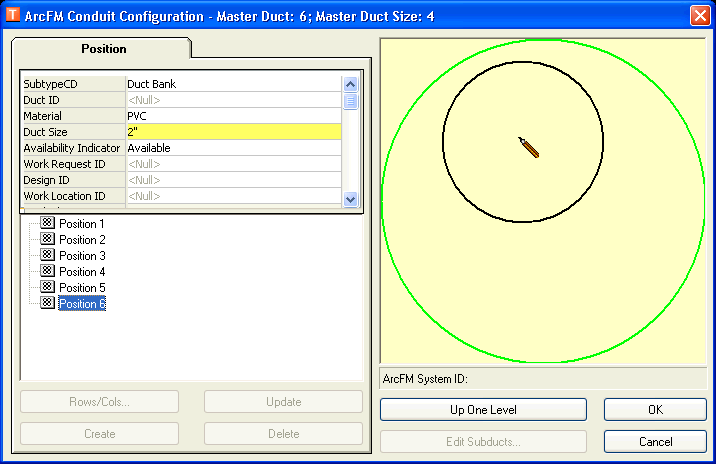The width and height of the screenshot is (716, 464).
Task: Click the Position 4 grid icon
Action: click(47, 271)
